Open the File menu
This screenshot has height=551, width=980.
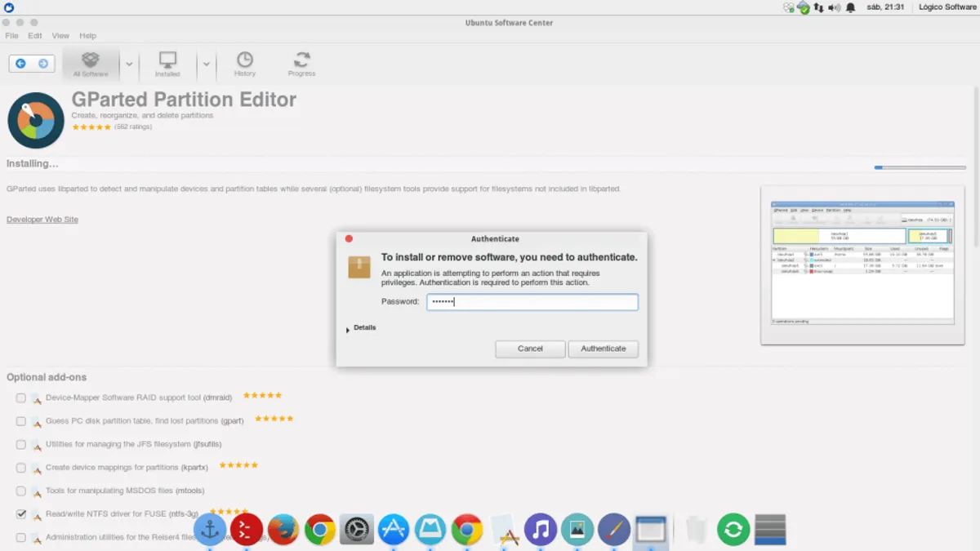(x=11, y=36)
